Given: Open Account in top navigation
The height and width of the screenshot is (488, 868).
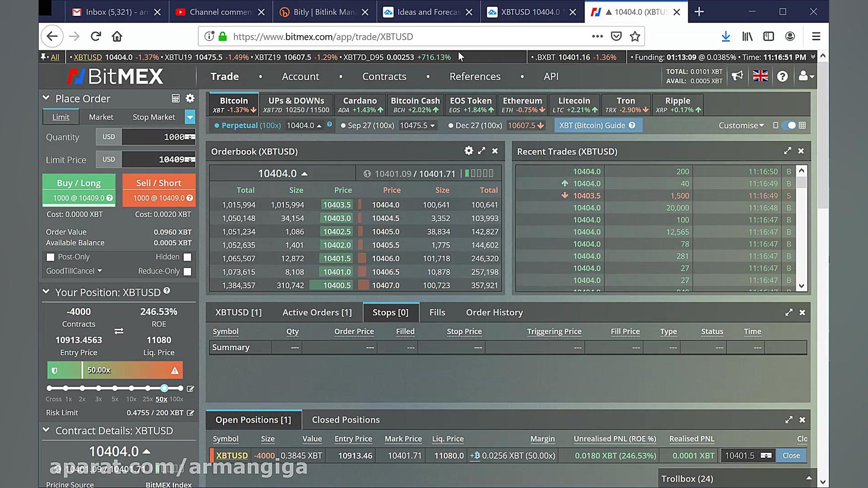Looking at the screenshot, I should click(300, 76).
